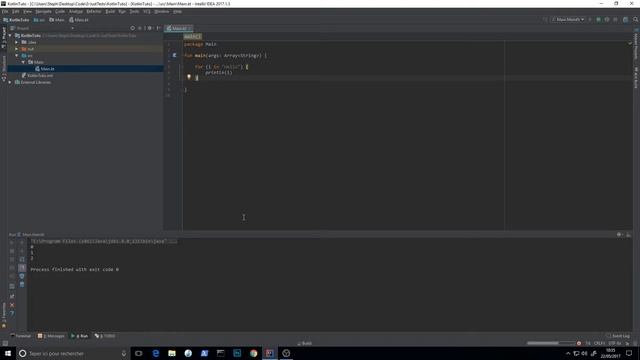This screenshot has height=360, width=640.
Task: Expand External Libraries node
Action: pyautogui.click(x=10, y=82)
